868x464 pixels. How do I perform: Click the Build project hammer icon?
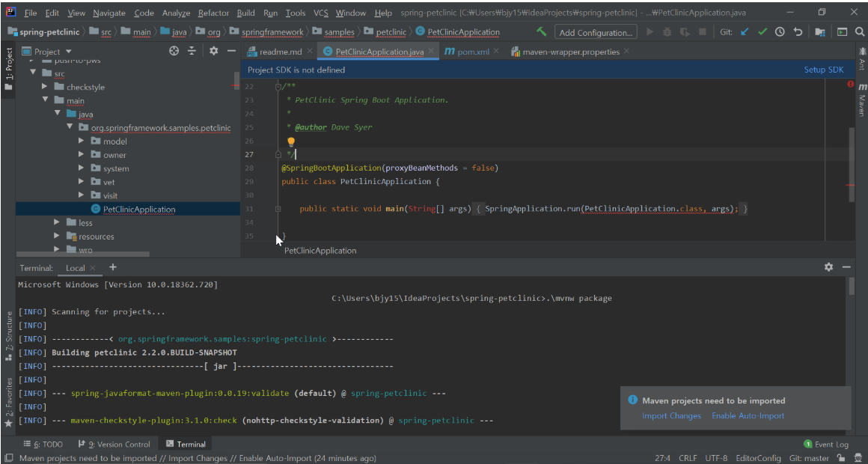(x=542, y=32)
